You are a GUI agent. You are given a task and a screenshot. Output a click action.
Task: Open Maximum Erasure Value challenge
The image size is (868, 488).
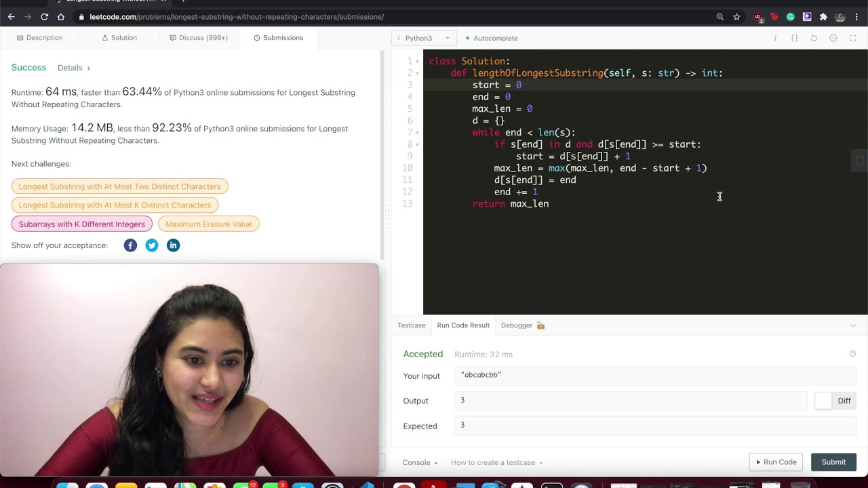(209, 224)
